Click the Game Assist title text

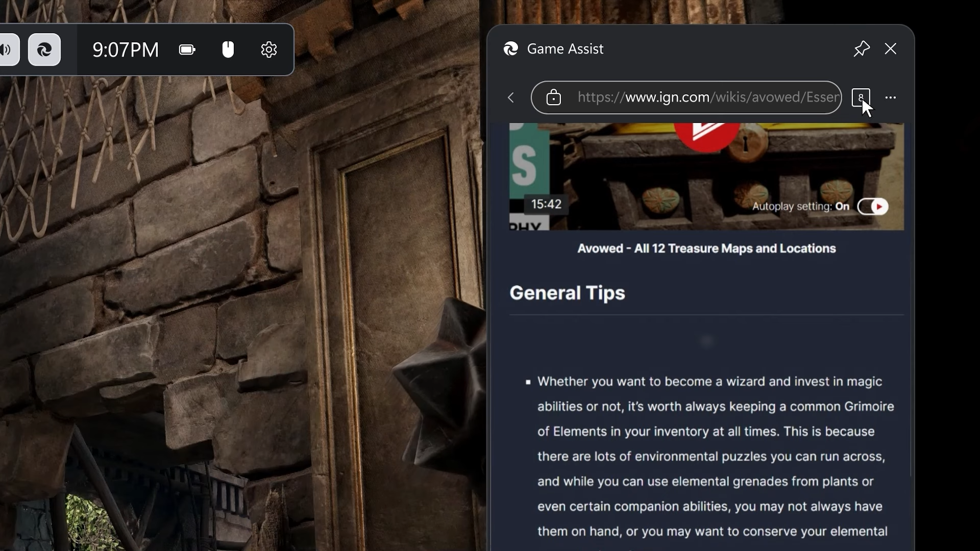[565, 48]
